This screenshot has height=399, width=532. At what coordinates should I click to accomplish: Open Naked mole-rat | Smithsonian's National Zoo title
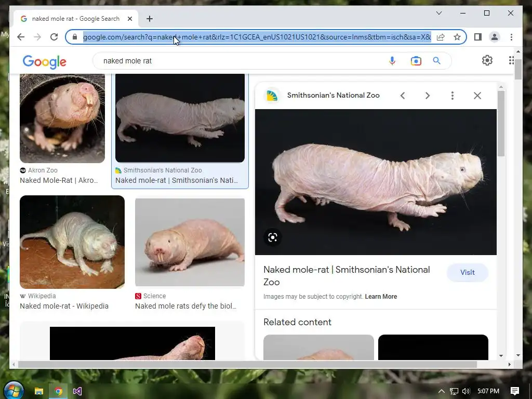pos(347,276)
